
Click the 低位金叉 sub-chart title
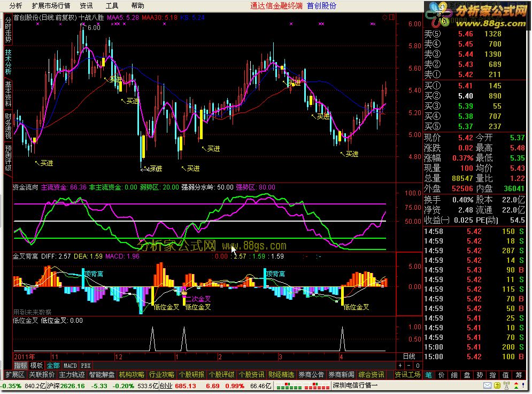[26, 321]
